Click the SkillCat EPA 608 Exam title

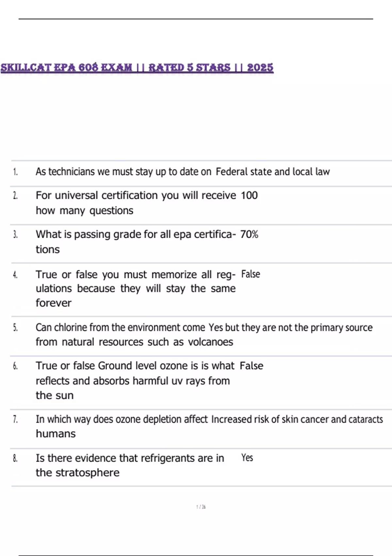pos(137,67)
